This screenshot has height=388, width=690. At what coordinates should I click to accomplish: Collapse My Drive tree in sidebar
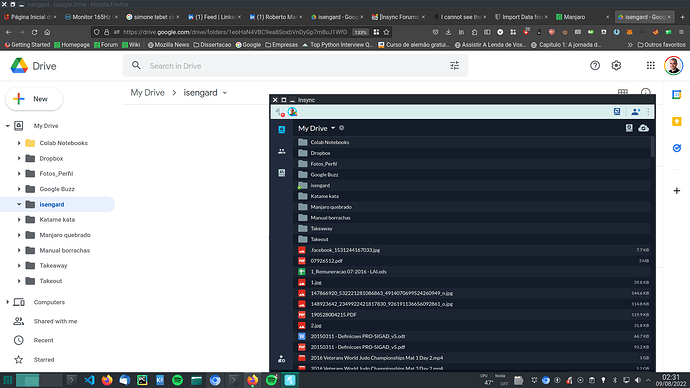coord(7,126)
